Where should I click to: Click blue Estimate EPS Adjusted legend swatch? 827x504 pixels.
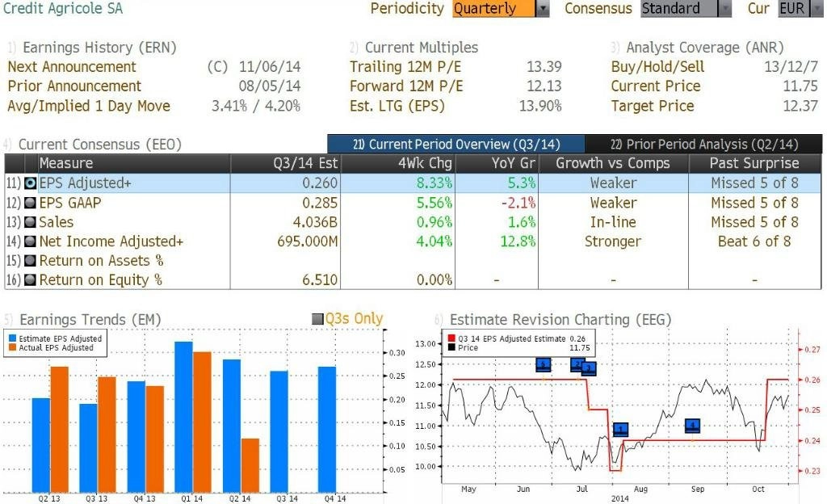(x=13, y=338)
